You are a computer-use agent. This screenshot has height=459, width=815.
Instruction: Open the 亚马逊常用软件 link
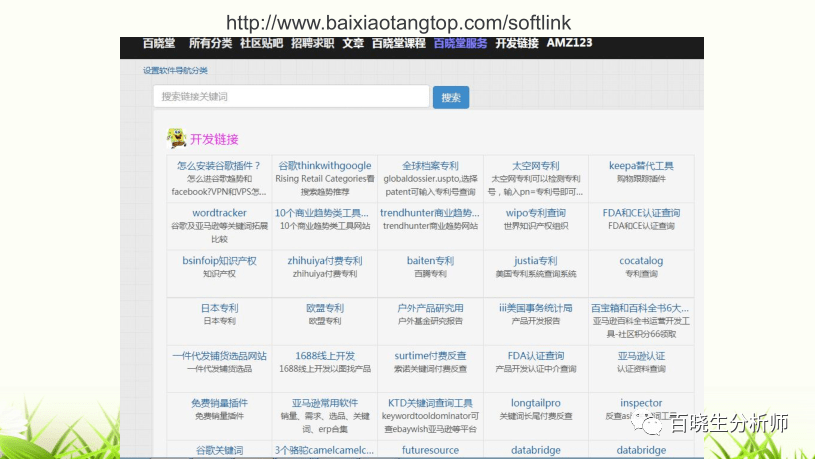[325, 403]
